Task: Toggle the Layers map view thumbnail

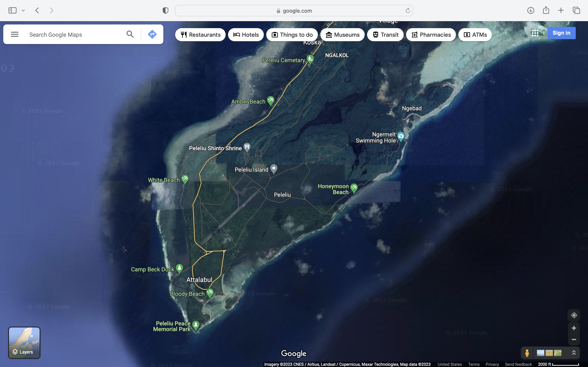Action: tap(24, 343)
